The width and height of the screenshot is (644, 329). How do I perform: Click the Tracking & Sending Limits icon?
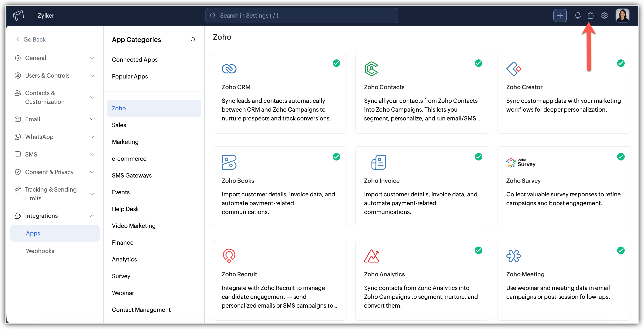18,189
